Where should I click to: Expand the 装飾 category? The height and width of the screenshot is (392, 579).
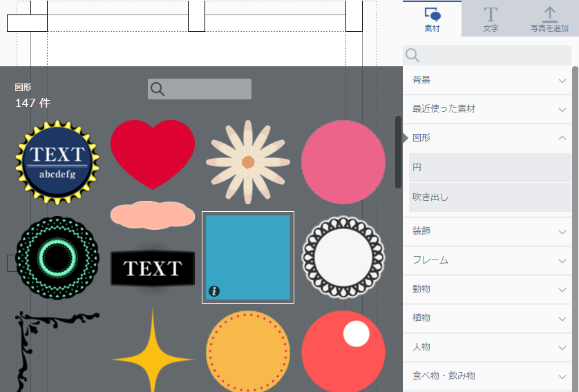point(489,231)
